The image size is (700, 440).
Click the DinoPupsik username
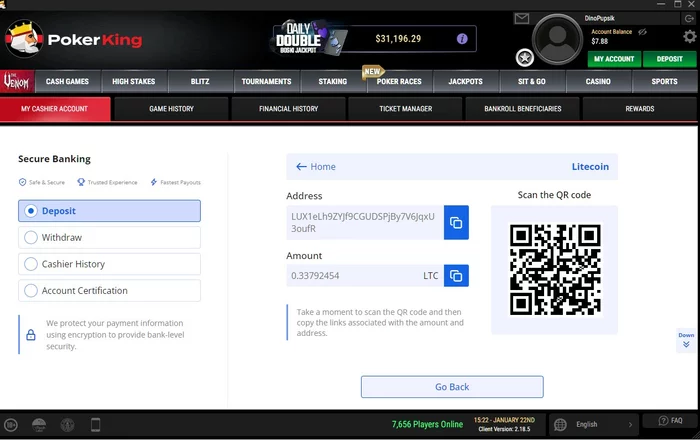pos(600,18)
